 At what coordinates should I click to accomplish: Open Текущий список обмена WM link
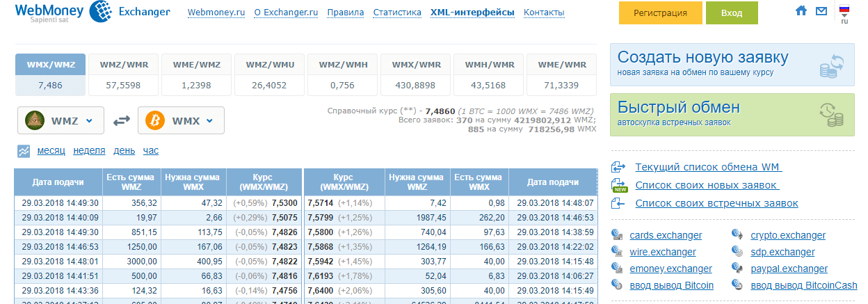(x=709, y=167)
